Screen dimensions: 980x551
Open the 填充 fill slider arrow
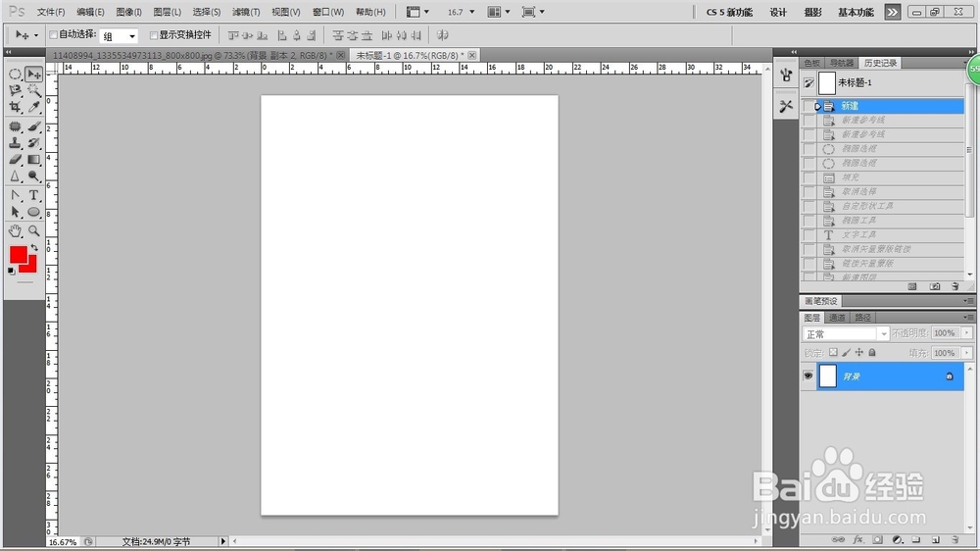tap(967, 353)
